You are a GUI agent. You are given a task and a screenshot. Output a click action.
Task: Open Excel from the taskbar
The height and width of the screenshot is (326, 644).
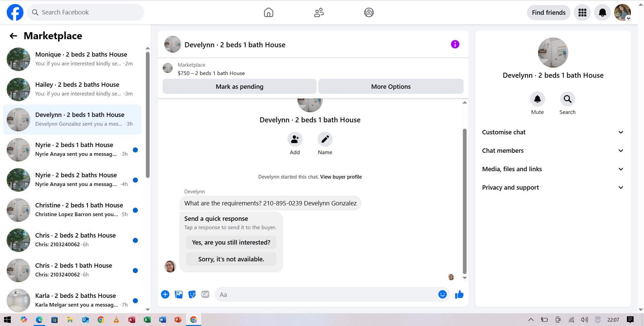pyautogui.click(x=147, y=320)
